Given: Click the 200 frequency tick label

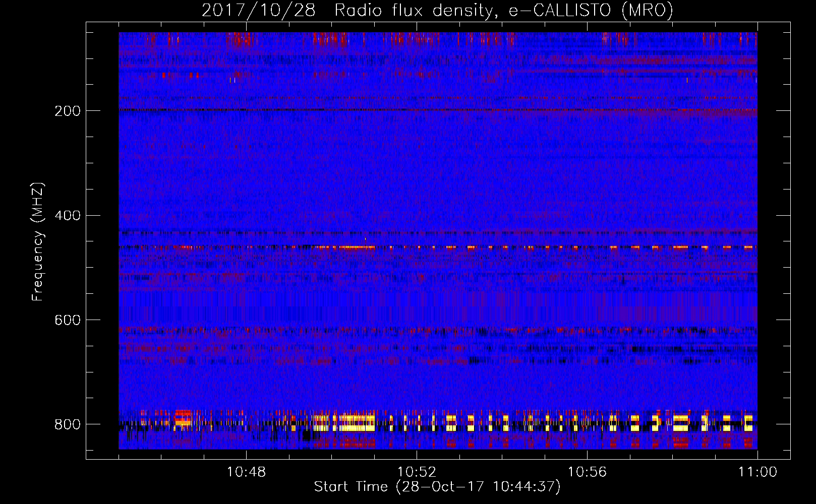Looking at the screenshot, I should pos(67,111).
